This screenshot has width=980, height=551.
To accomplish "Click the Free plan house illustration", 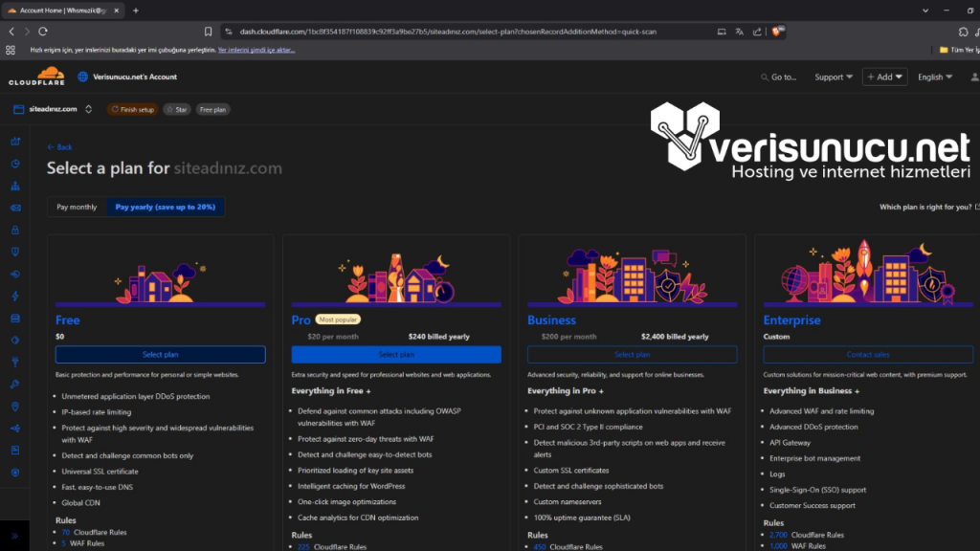I will (x=161, y=282).
